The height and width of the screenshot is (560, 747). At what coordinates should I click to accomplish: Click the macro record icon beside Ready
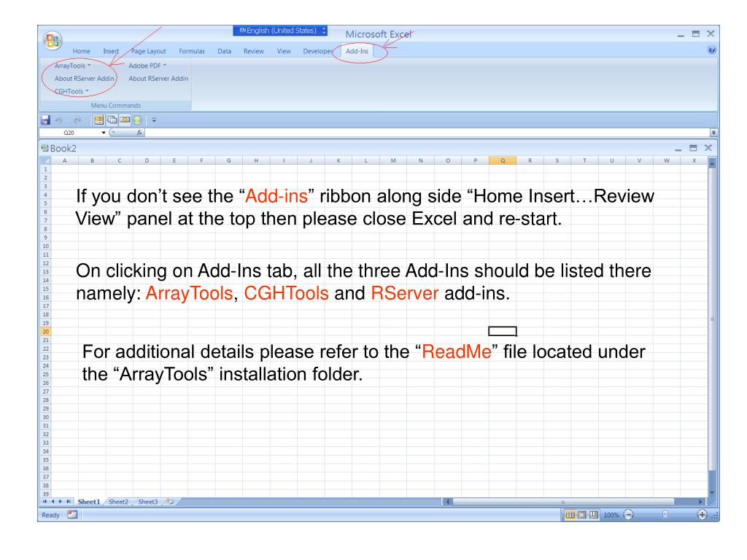(x=72, y=515)
